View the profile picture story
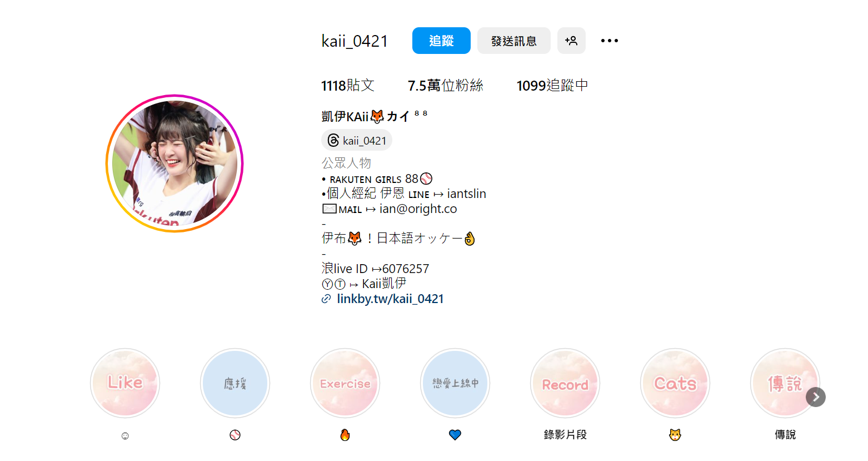 coord(174,163)
